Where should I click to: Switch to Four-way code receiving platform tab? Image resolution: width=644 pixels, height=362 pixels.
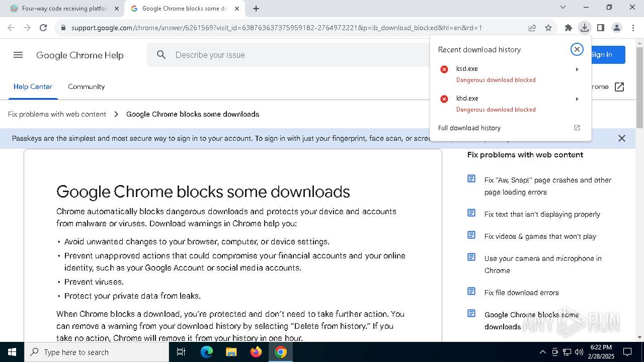65,9
